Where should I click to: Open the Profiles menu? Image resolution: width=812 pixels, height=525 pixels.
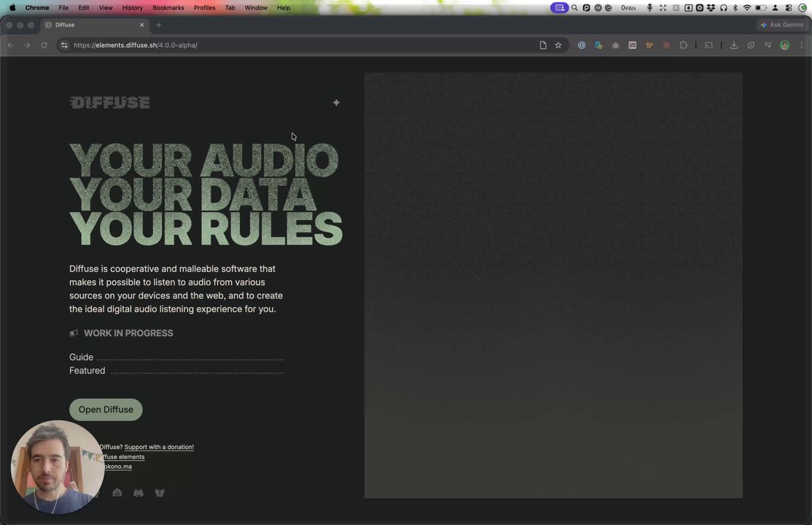point(205,8)
